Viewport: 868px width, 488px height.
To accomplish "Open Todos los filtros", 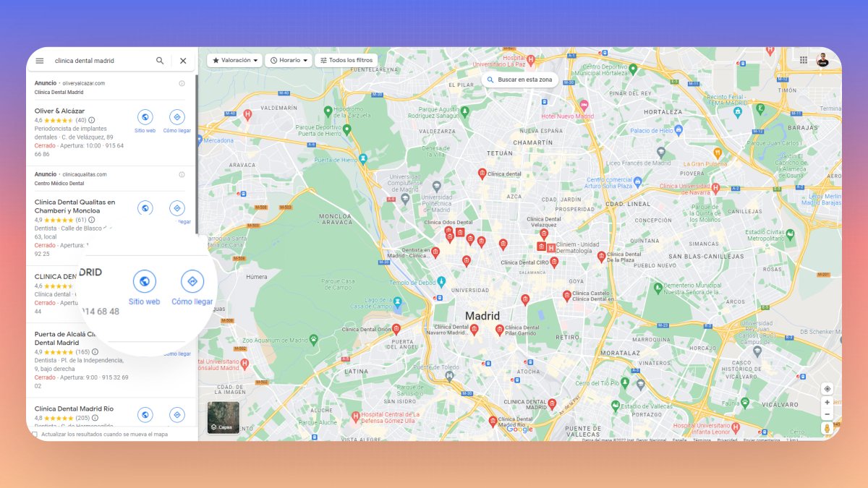I will coord(346,61).
